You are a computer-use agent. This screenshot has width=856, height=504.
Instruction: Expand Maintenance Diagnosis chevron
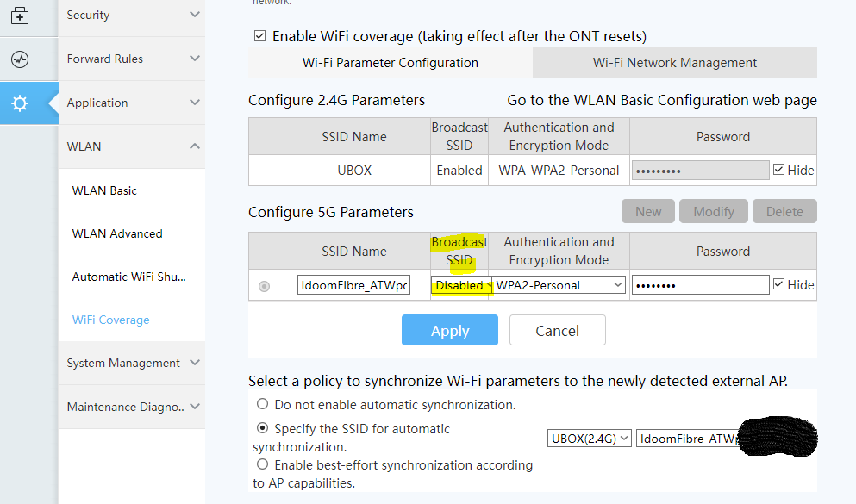coord(194,407)
